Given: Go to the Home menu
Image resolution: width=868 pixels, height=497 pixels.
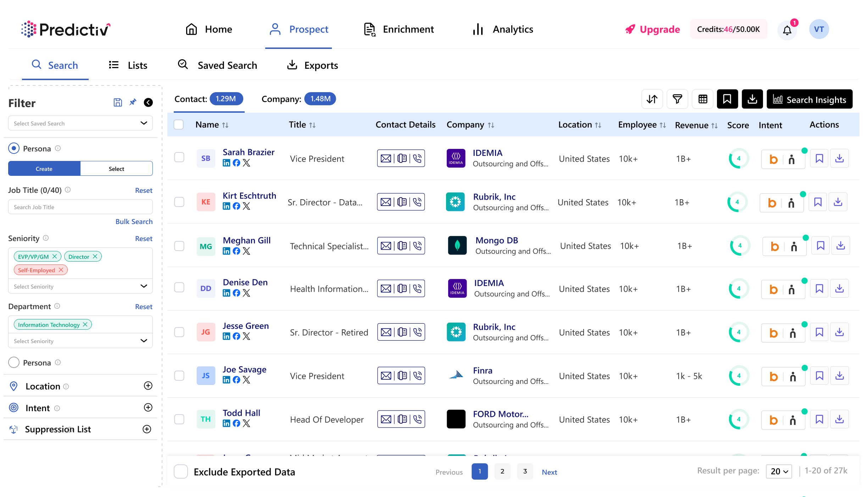Looking at the screenshot, I should click(209, 29).
